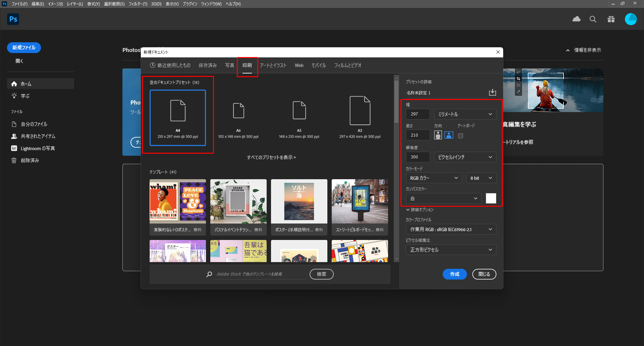Click the user profile avatar
Viewport: 644px width, 346px height.
631,19
